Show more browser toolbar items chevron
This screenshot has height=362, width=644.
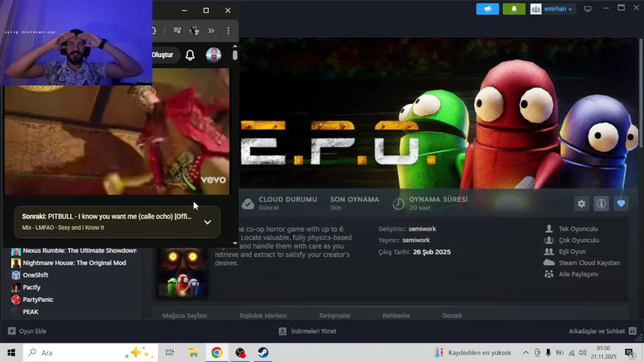click(211, 31)
